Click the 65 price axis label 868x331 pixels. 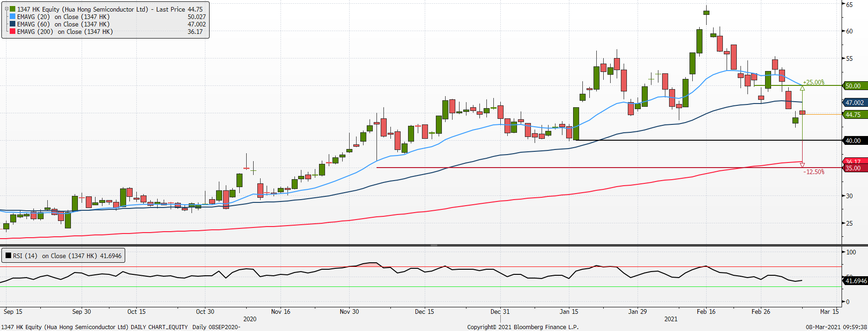[849, 5]
